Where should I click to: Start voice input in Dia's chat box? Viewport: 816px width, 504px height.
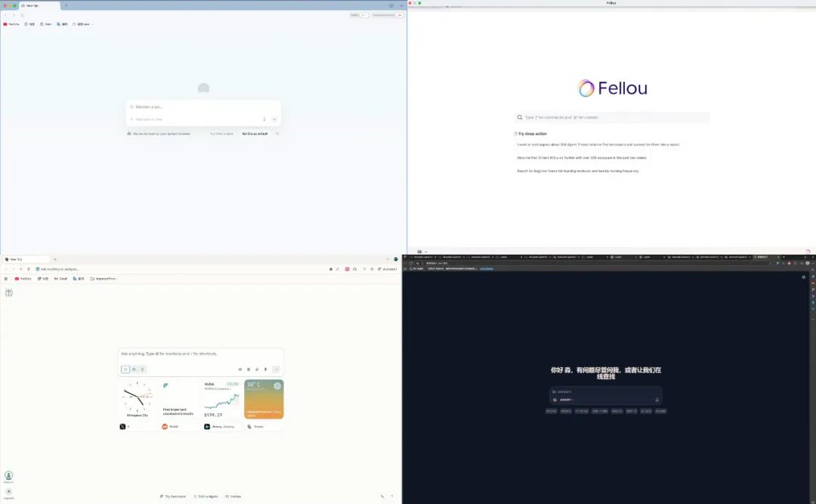coord(264,119)
